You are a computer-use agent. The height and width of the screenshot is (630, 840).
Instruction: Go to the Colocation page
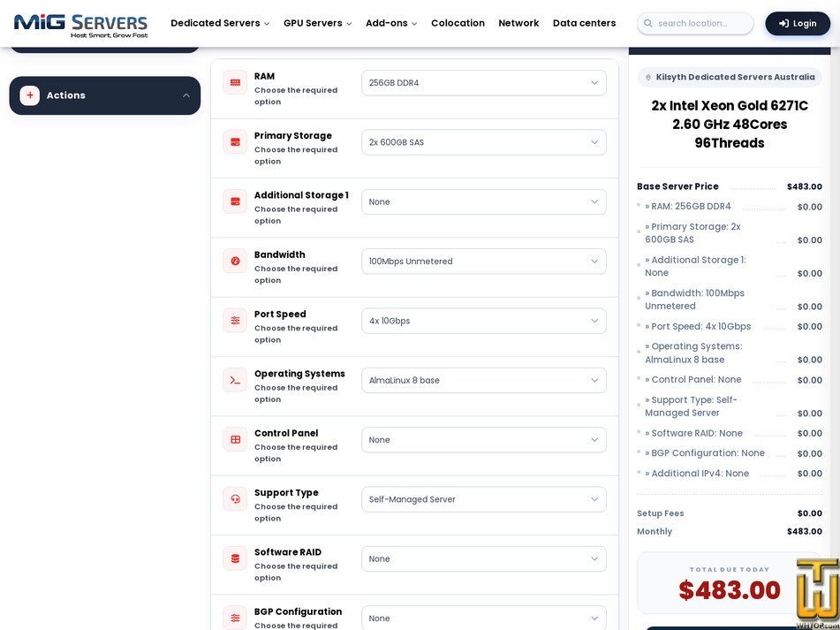click(x=458, y=23)
